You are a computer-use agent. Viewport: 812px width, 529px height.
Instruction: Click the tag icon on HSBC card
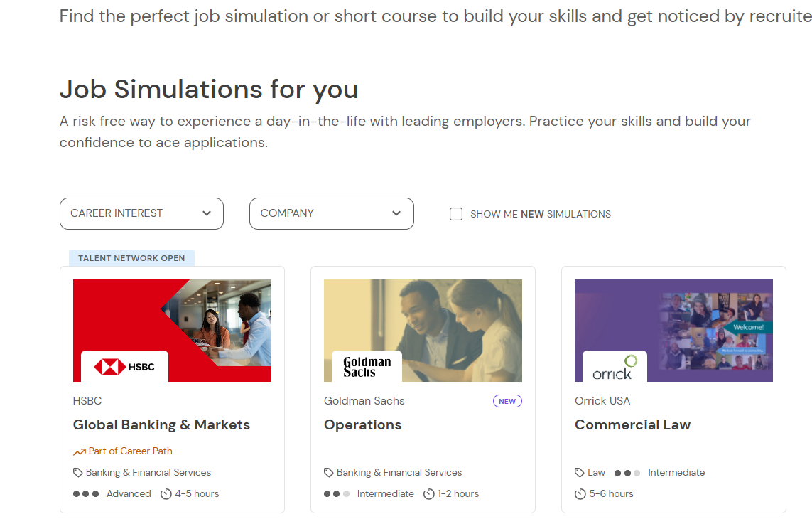pos(78,473)
